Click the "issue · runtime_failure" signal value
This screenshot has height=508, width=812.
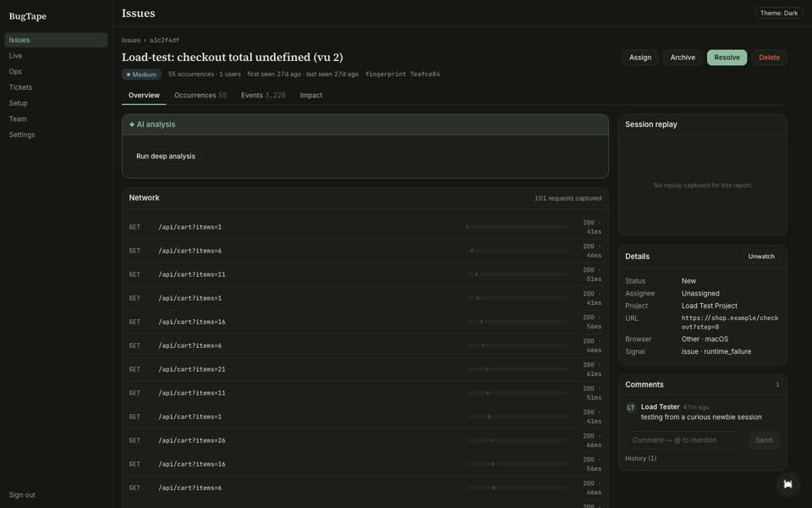coord(716,351)
